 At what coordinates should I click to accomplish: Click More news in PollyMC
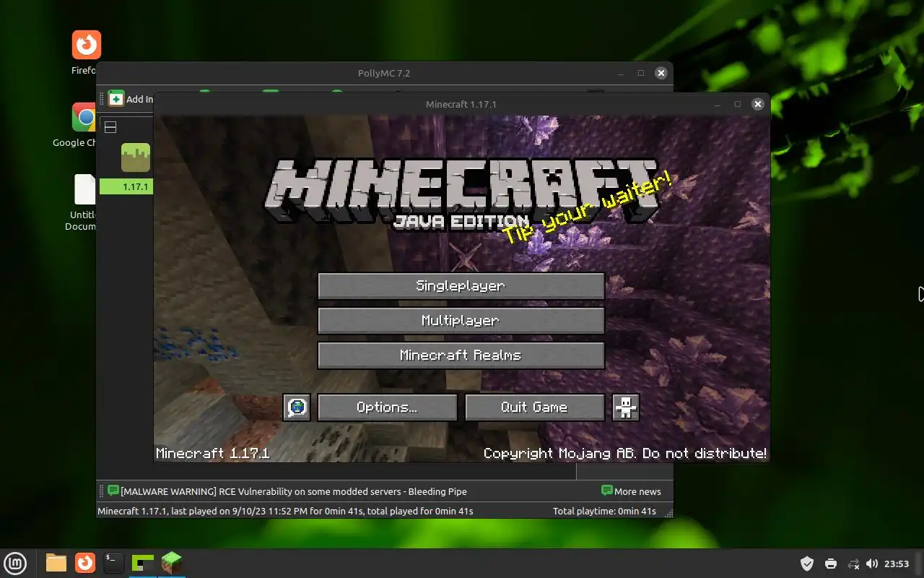coord(637,491)
